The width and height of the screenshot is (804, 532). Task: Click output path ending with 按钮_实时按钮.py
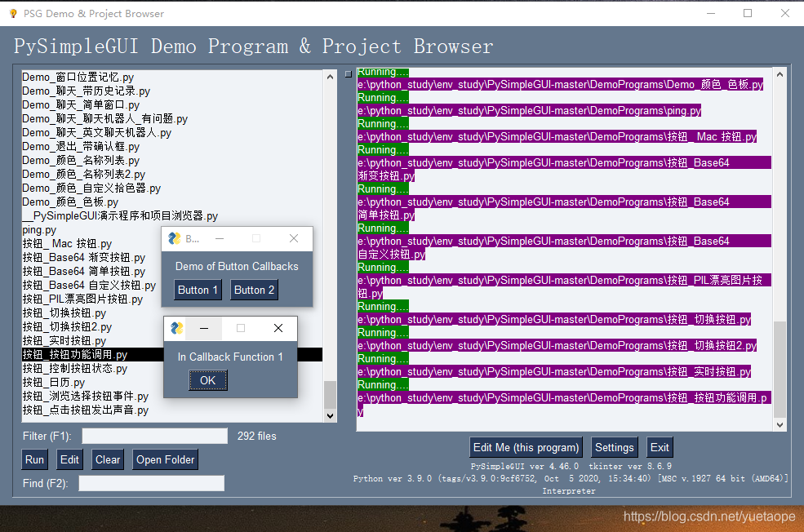click(x=554, y=371)
